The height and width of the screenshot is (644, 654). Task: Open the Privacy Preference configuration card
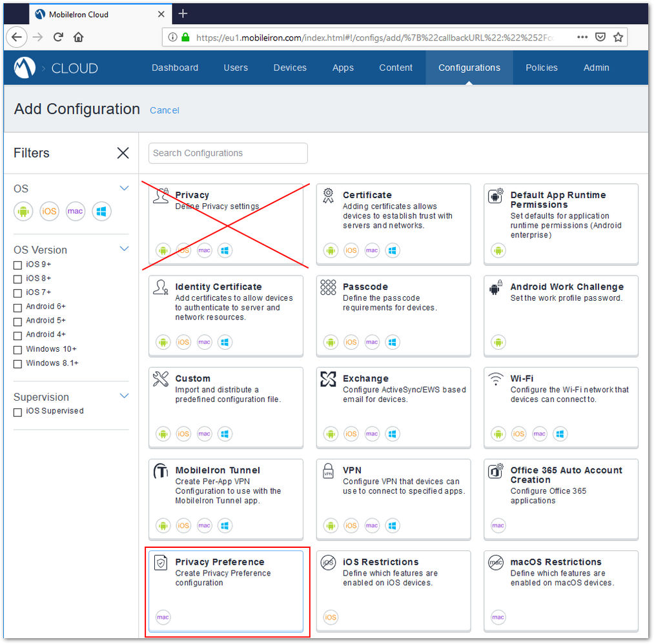(226, 591)
